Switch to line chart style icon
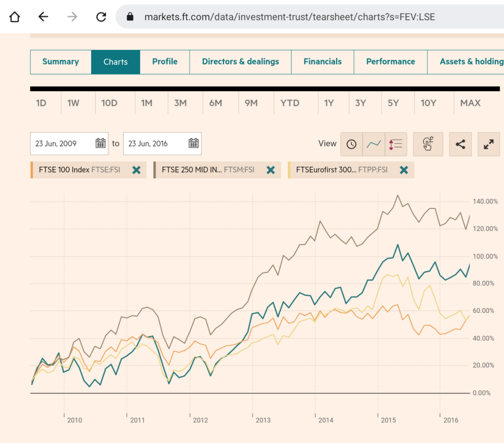The height and width of the screenshot is (443, 504). (374, 144)
